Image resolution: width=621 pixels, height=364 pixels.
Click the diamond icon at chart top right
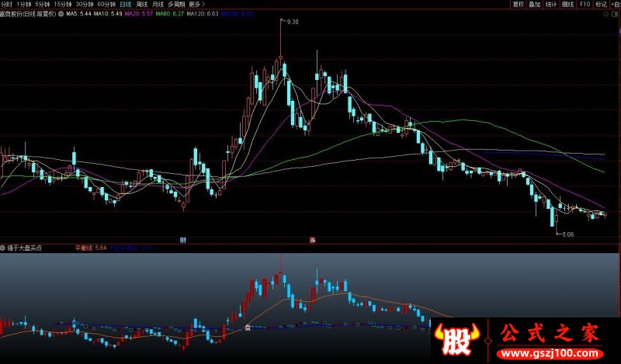coord(605,14)
